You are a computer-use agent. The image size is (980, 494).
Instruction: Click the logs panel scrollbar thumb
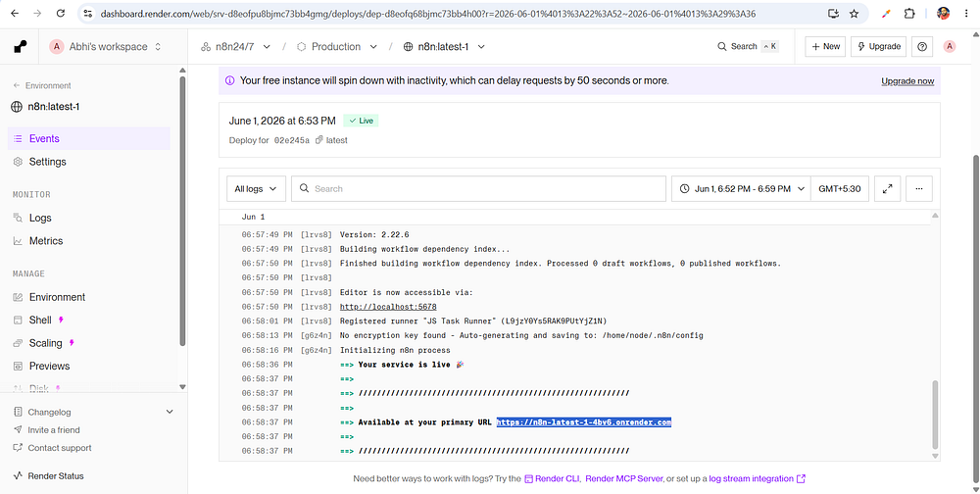(935, 414)
